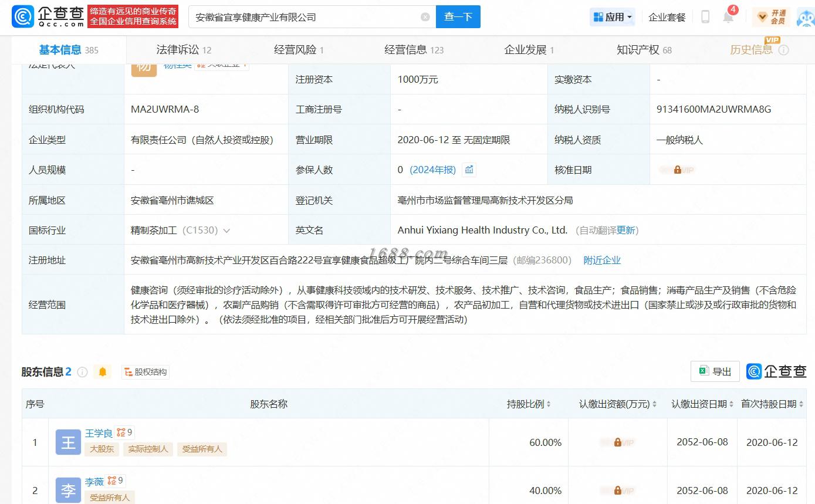Click the MA2UWRMA-8 organization code
This screenshot has height=504, width=815.
(x=165, y=109)
